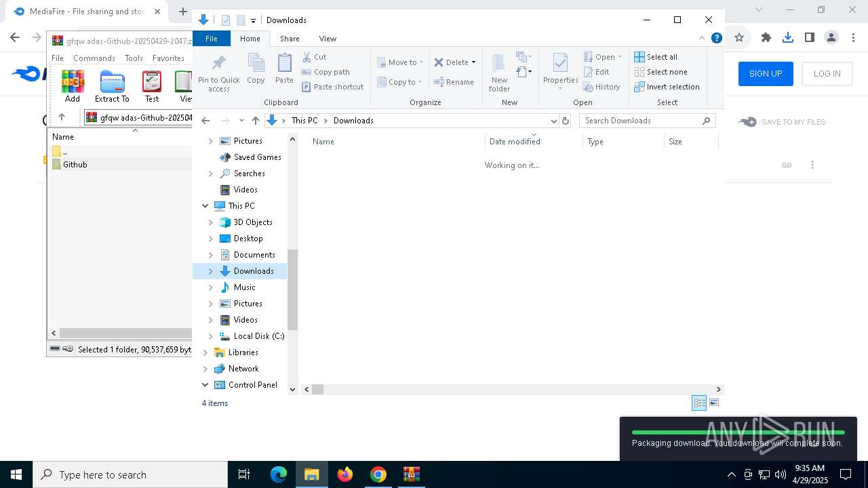The height and width of the screenshot is (488, 868).
Task: Select Local Disk (C:) in navigation pane
Action: point(258,336)
